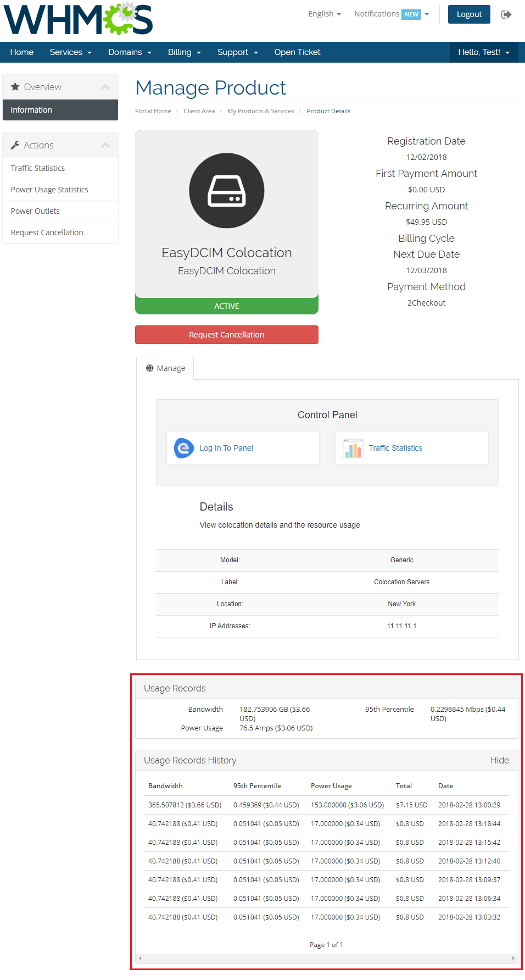Click the 11.11.11.1 IP address link

click(401, 626)
